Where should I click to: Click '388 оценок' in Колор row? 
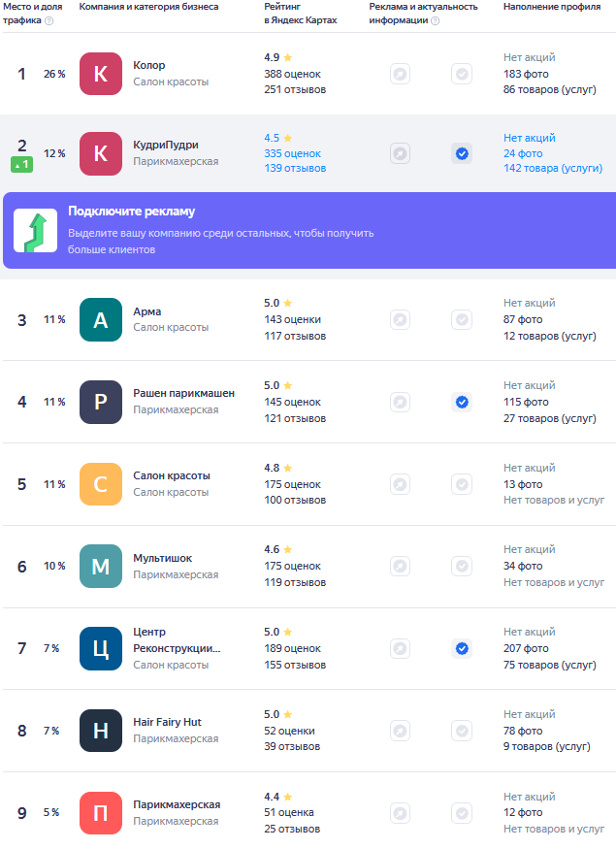[x=292, y=74]
